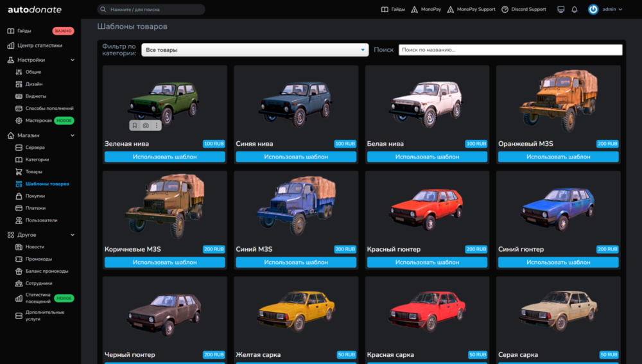
Task: Open Центр статистики from sidebar
Action: pos(40,46)
